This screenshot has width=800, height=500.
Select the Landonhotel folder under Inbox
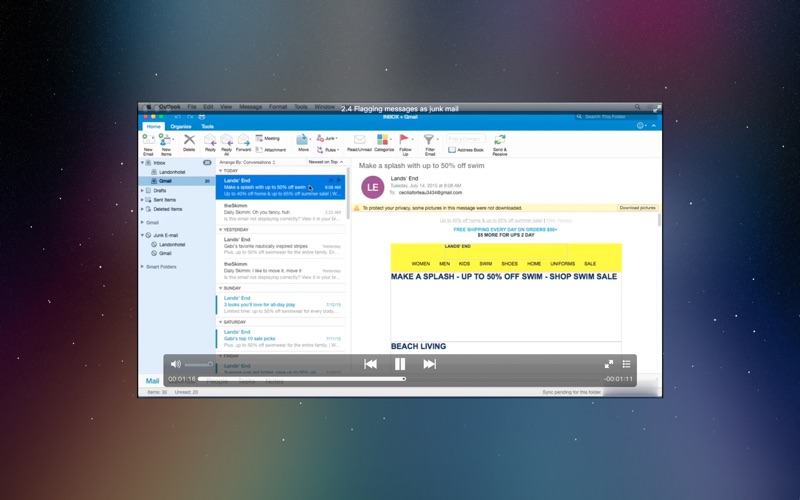[172, 172]
